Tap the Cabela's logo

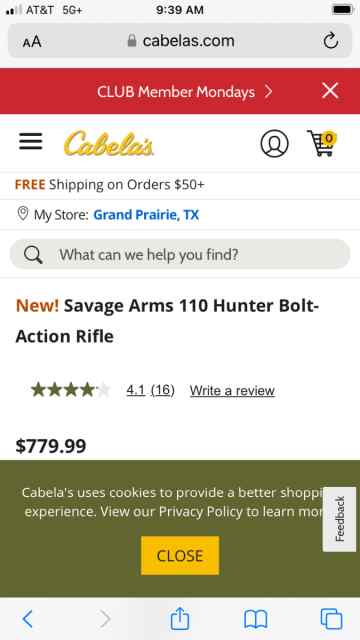(109, 144)
